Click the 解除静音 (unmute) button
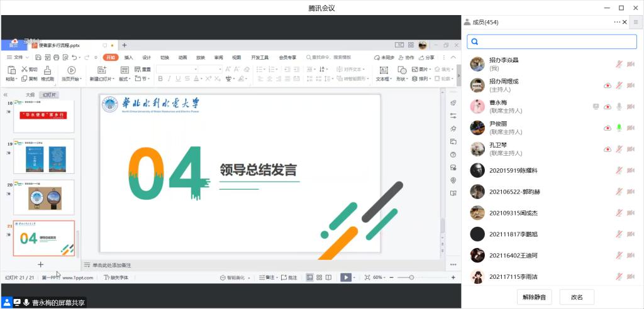Screen dimensions: 644x309 click(x=534, y=296)
